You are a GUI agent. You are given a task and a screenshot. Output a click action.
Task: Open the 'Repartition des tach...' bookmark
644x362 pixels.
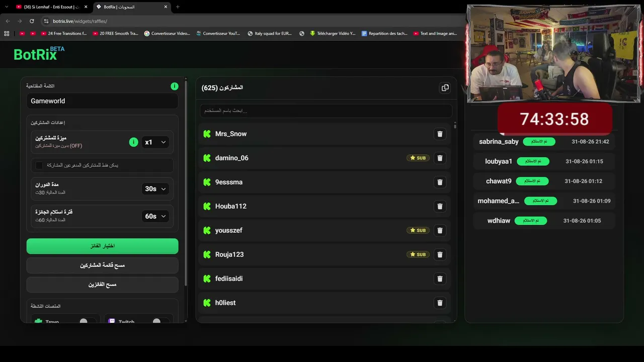(x=384, y=34)
